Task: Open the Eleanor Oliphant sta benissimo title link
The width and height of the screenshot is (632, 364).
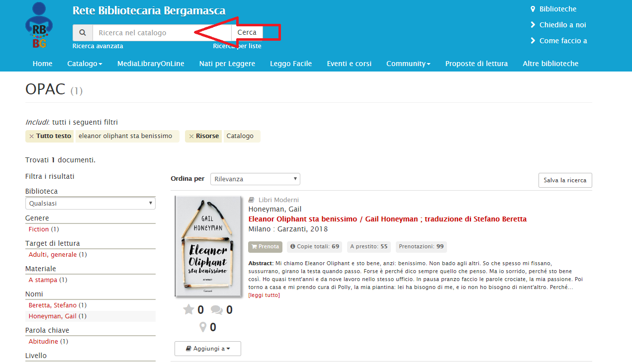Action: 387,219
